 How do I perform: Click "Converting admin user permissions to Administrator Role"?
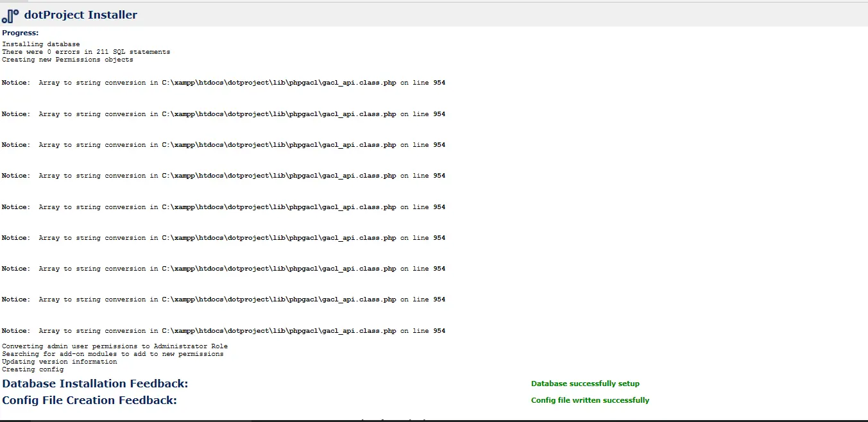(x=115, y=346)
